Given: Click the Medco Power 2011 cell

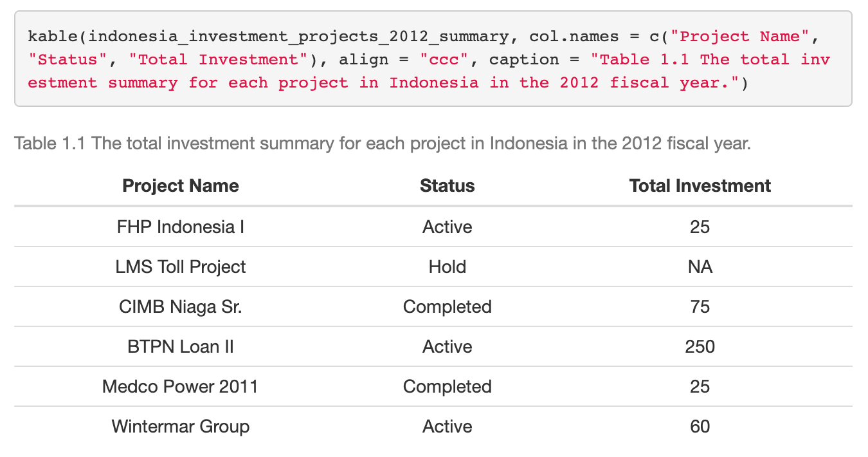Looking at the screenshot, I should point(181,387).
